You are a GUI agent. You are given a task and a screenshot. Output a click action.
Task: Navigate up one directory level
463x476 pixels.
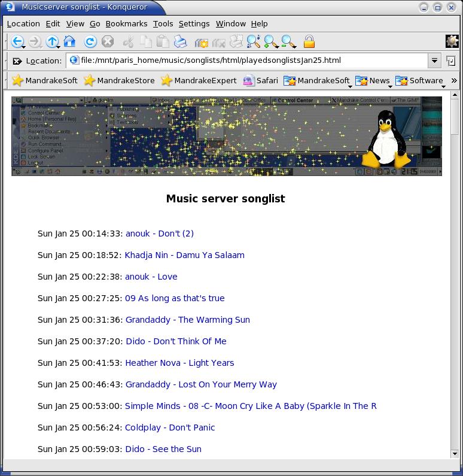coord(52,41)
